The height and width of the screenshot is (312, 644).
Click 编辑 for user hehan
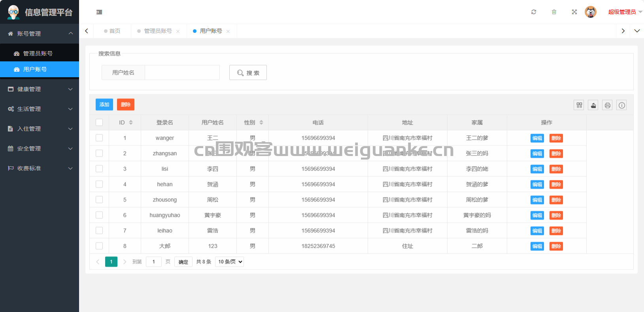click(537, 185)
